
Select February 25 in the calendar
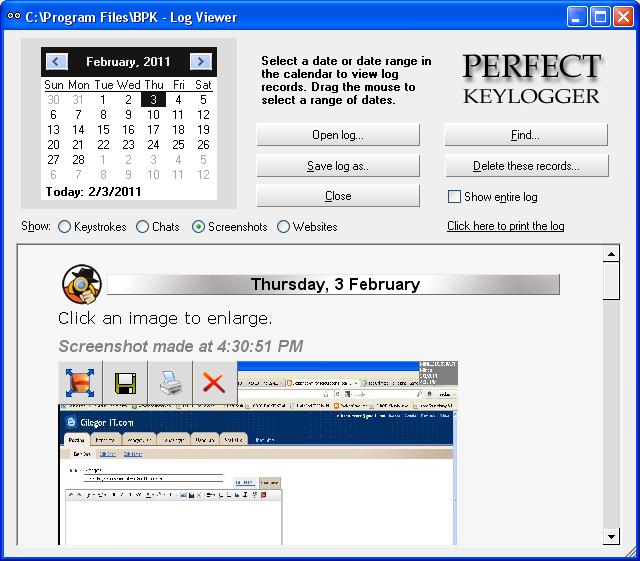pos(178,145)
